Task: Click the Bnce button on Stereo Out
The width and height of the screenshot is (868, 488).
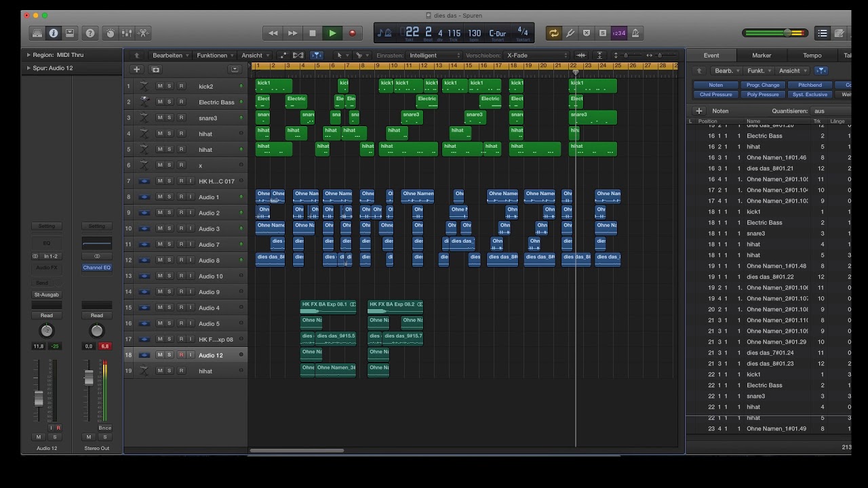Action: click(x=104, y=428)
